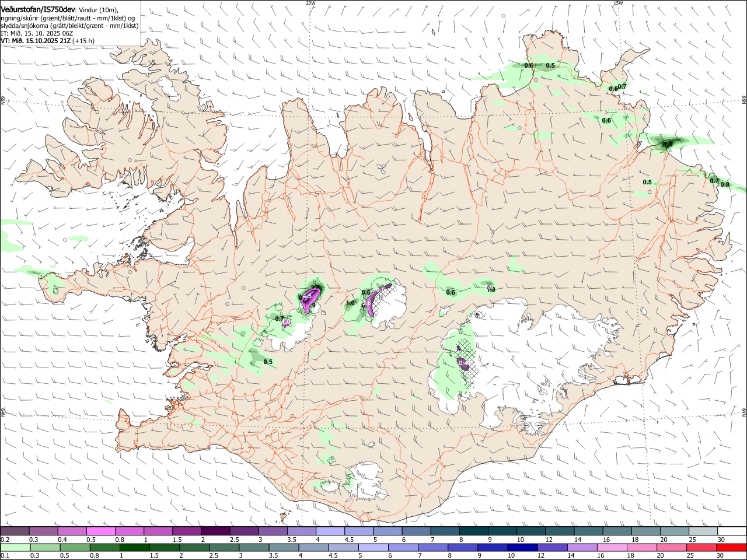Select the light lavender snow swatch between 4 and 4.5
Image resolution: width=747 pixels, height=560 pixels.
pos(330,531)
